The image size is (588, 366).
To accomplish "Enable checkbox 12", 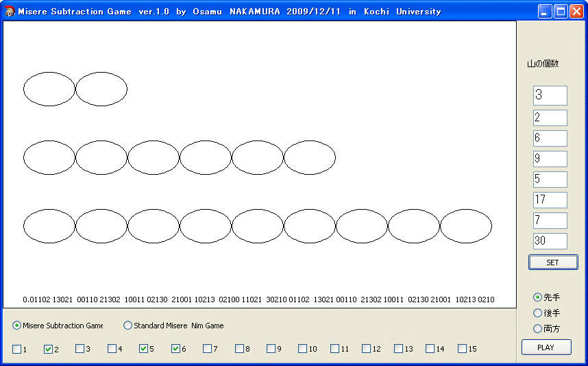I will [x=366, y=349].
